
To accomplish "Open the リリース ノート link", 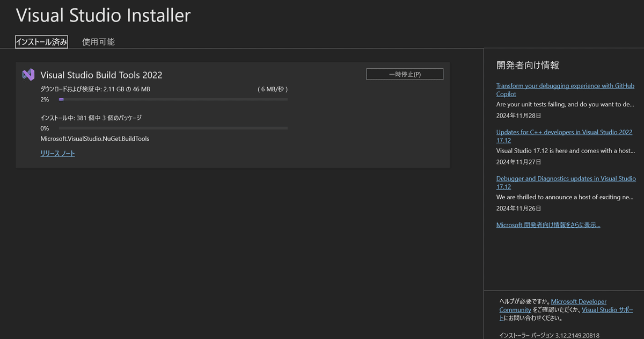I will [x=58, y=154].
